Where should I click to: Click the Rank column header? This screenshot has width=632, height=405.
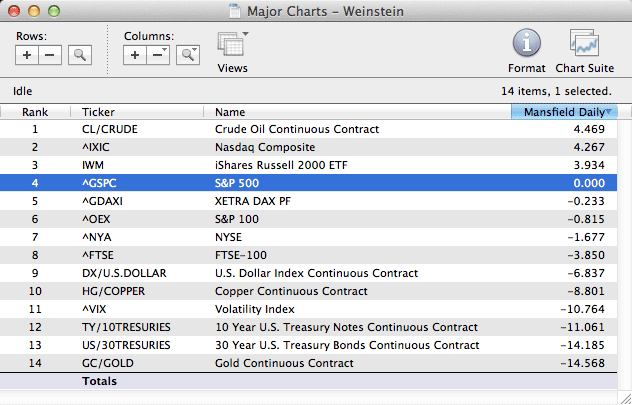pyautogui.click(x=35, y=112)
